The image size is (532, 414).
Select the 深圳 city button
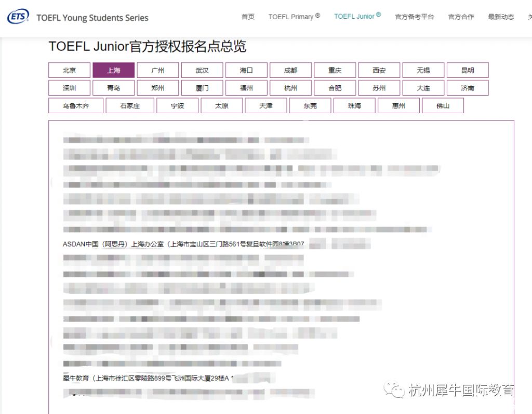pyautogui.click(x=70, y=88)
